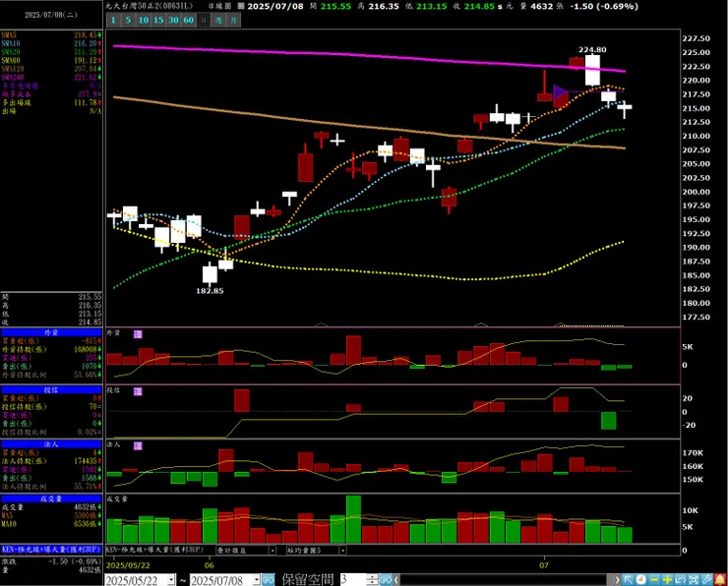728x586 pixels.
Task: Click the undo arrow icon in bottom toolbar
Action: [680, 579]
